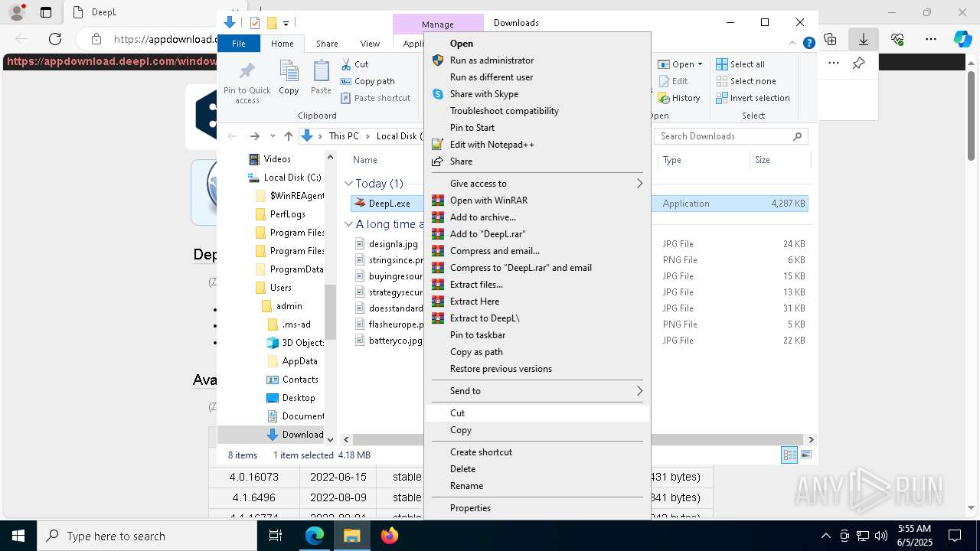Screen dimensions: 980x551
Task: Click Open in the context menu
Action: click(461, 44)
